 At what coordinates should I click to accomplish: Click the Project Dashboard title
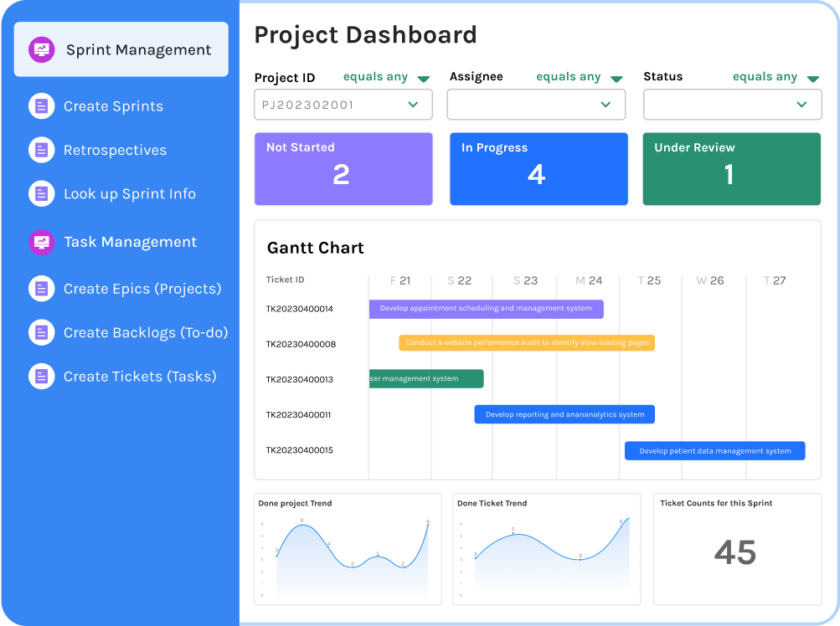[x=365, y=35]
